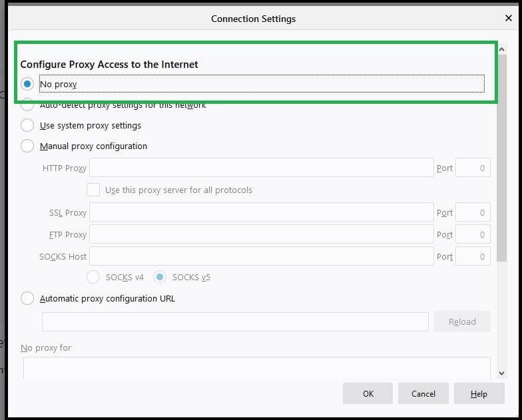Click the Reload button
This screenshot has height=420, width=522.
point(462,321)
